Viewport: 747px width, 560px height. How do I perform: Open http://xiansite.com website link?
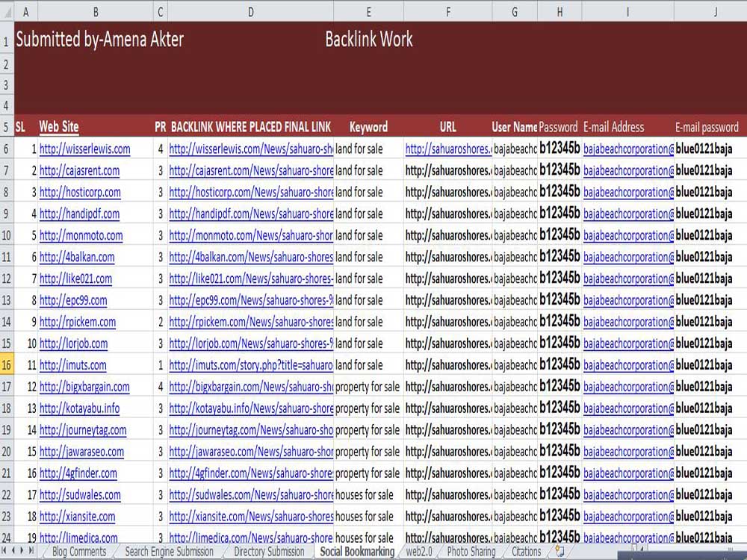coord(77,517)
